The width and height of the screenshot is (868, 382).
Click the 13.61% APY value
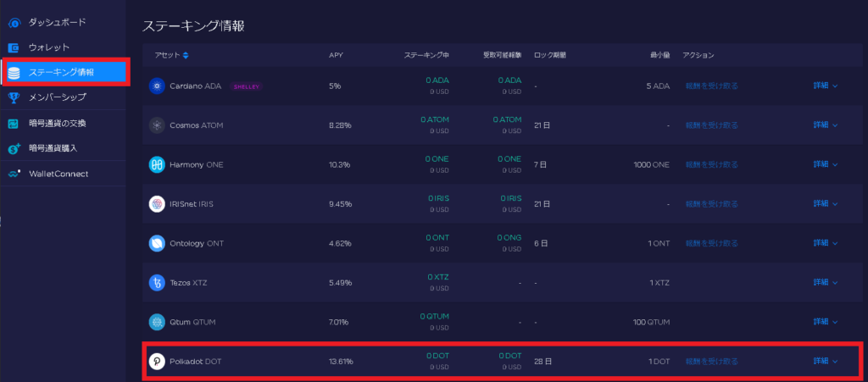(x=341, y=362)
